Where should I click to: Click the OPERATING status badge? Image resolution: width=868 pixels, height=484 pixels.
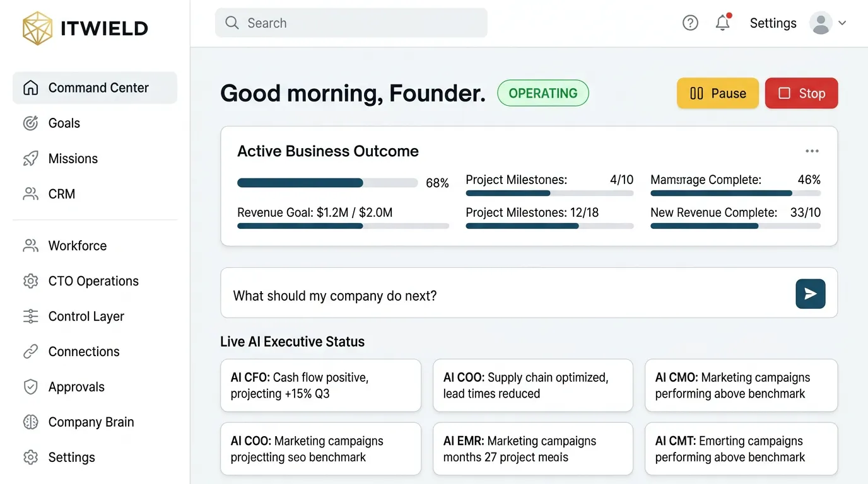coord(543,93)
